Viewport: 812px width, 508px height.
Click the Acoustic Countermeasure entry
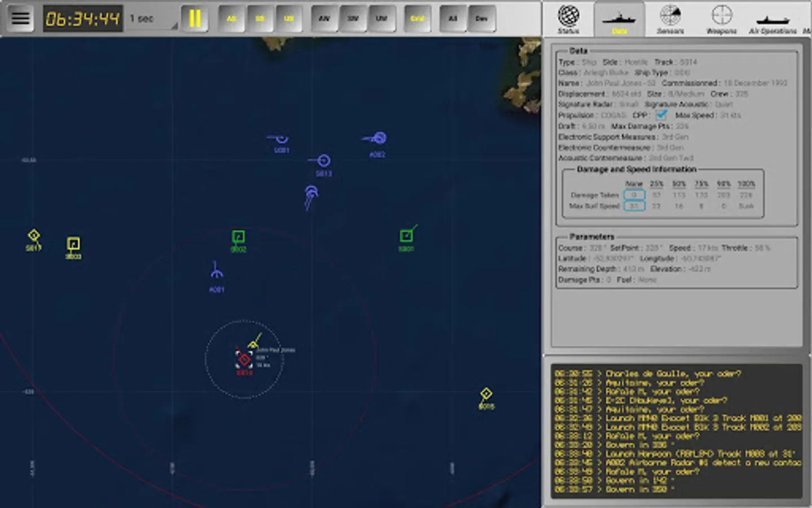pyautogui.click(x=626, y=158)
